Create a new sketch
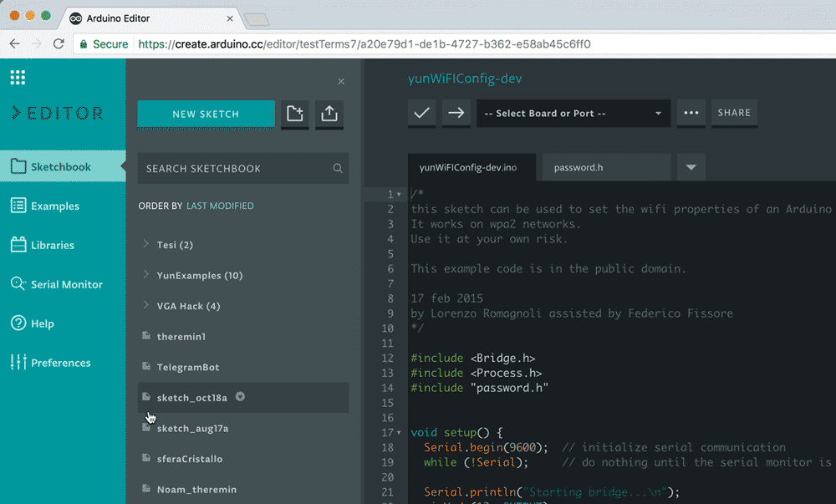This screenshot has width=836, height=504. click(x=206, y=114)
